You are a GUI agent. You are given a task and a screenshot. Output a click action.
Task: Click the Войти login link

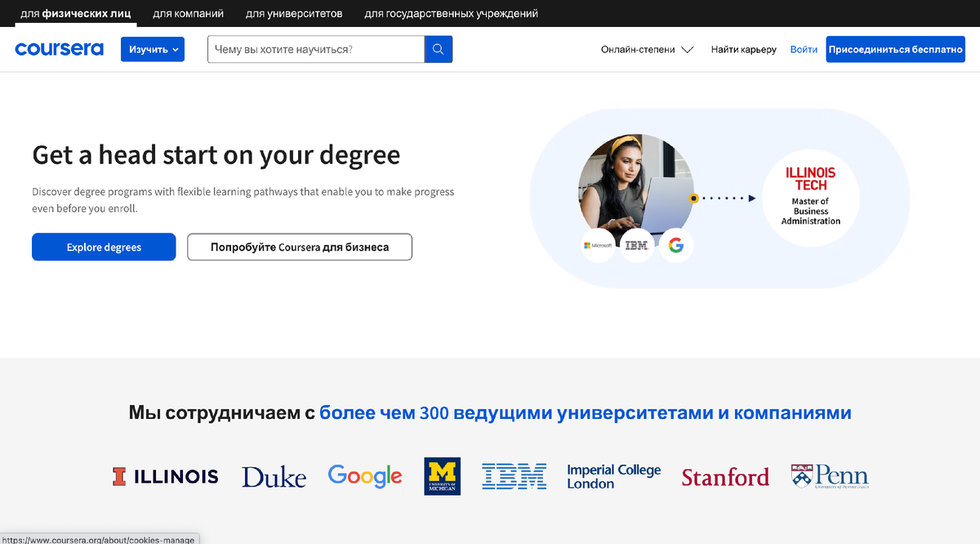point(804,49)
